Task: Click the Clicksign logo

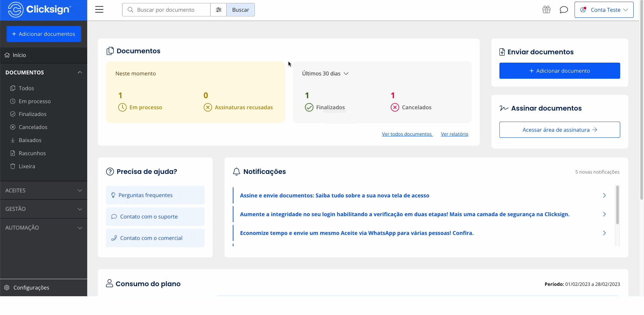Action: 39,9
